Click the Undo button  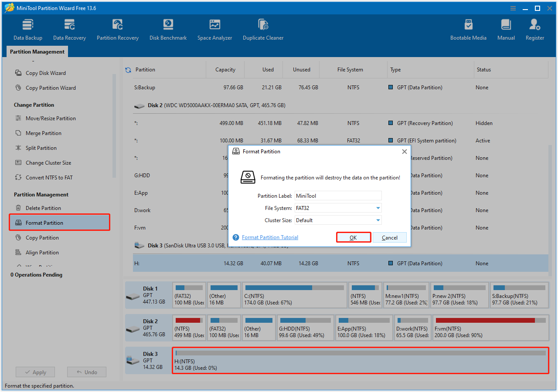(87, 372)
